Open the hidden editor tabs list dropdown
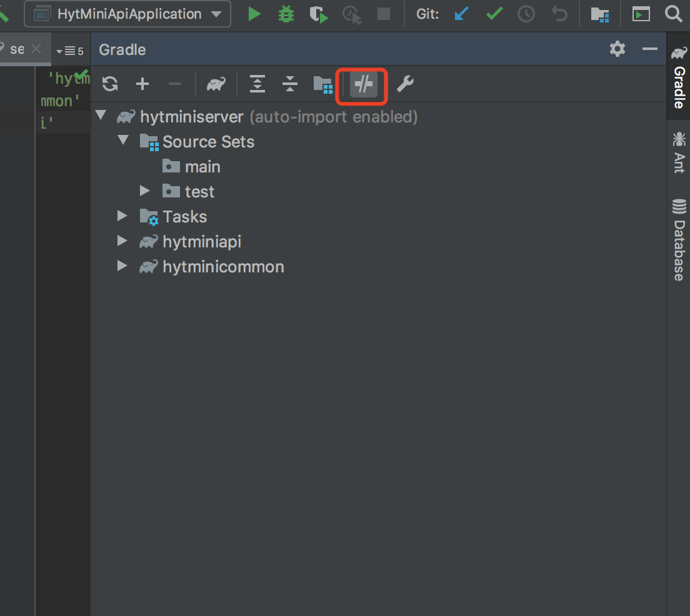The height and width of the screenshot is (616, 690). coord(70,51)
